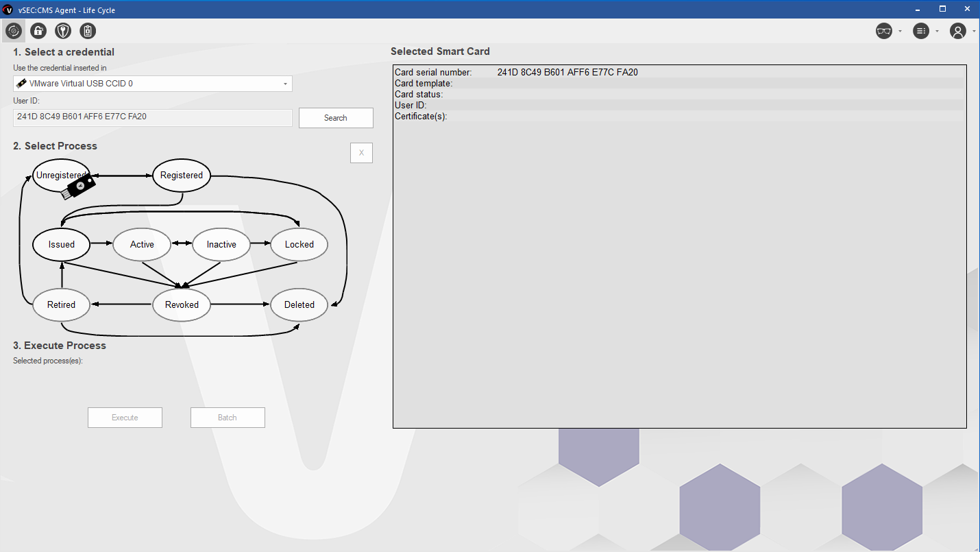
Task: Click 'Use the credential inserted in' label
Action: pyautogui.click(x=60, y=68)
